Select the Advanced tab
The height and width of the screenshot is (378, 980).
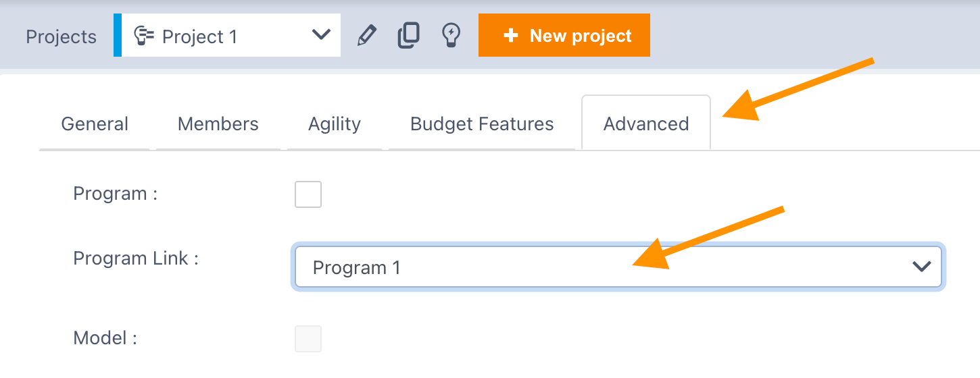[646, 124]
